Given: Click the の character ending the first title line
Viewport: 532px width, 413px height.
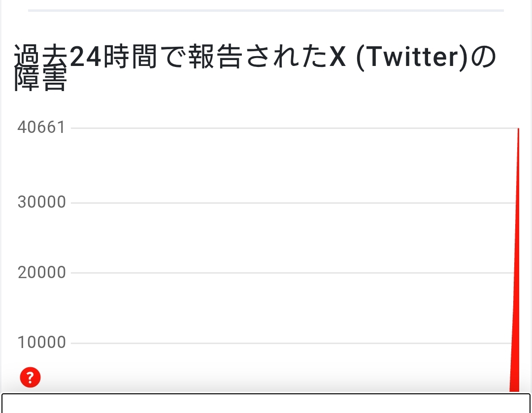Looking at the screenshot, I should tap(483, 58).
